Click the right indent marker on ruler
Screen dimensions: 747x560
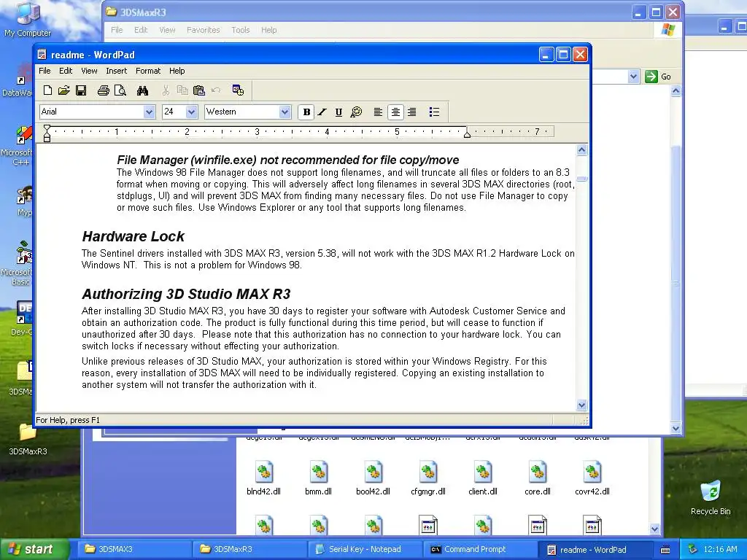[x=468, y=133]
